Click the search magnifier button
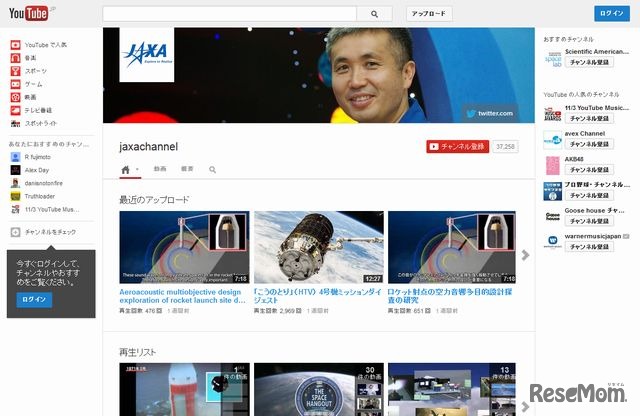Screen dimensions: 640x416 coord(374,14)
